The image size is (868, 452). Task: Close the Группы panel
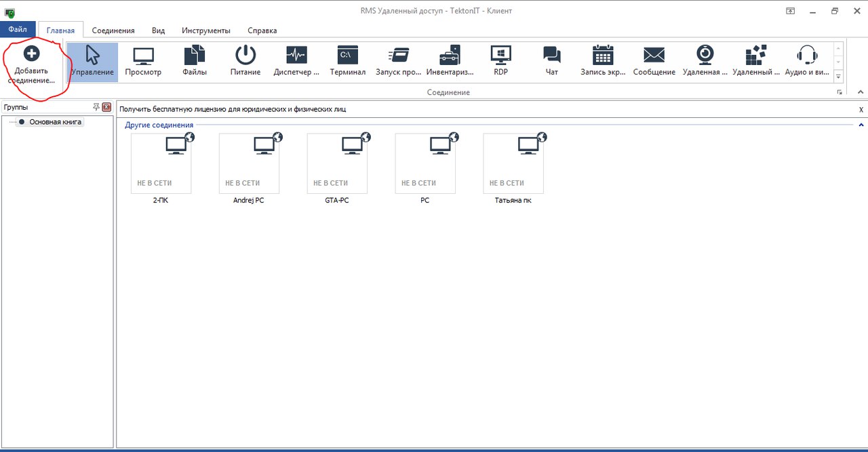106,107
